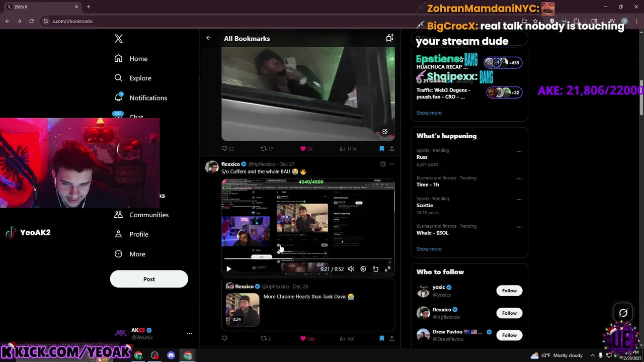Go back with the All Bookmarks arrow
The height and width of the screenshot is (362, 644).
pos(208,38)
